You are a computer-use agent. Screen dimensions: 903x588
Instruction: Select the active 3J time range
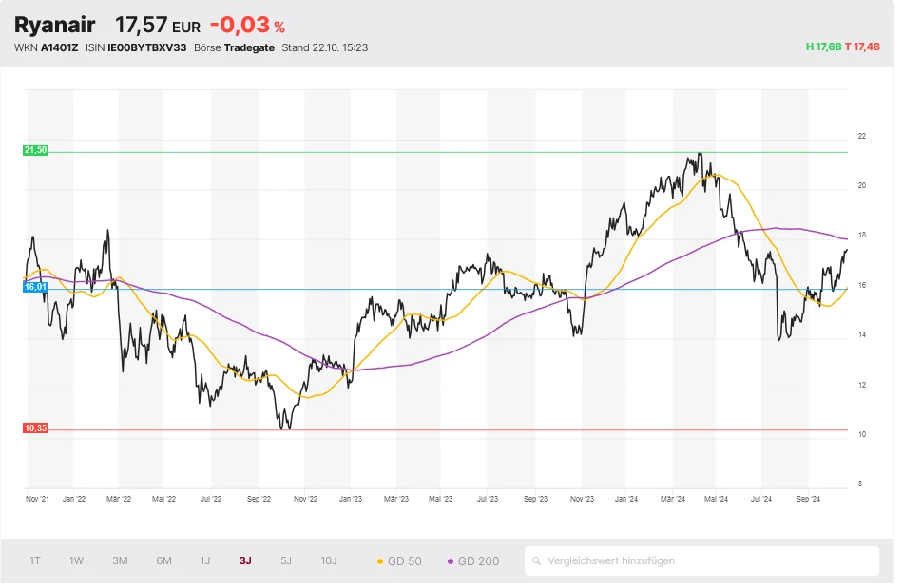tap(245, 560)
